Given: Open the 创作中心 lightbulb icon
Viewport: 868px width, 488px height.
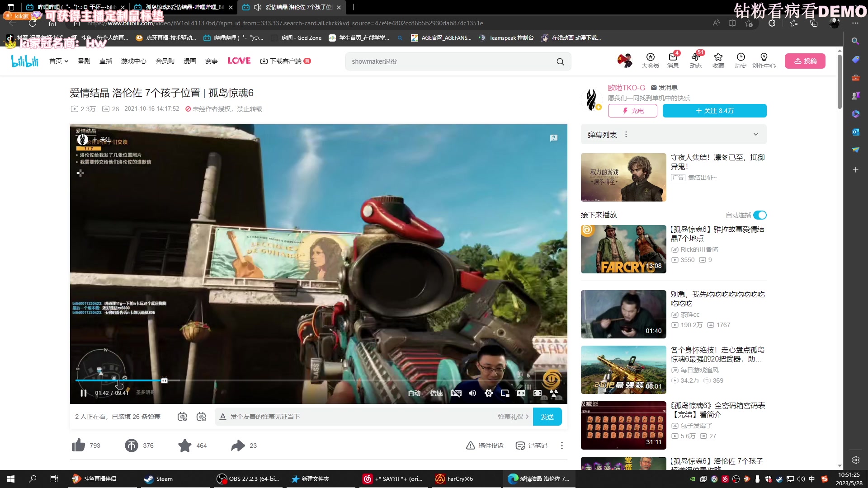Looking at the screenshot, I should click(764, 61).
